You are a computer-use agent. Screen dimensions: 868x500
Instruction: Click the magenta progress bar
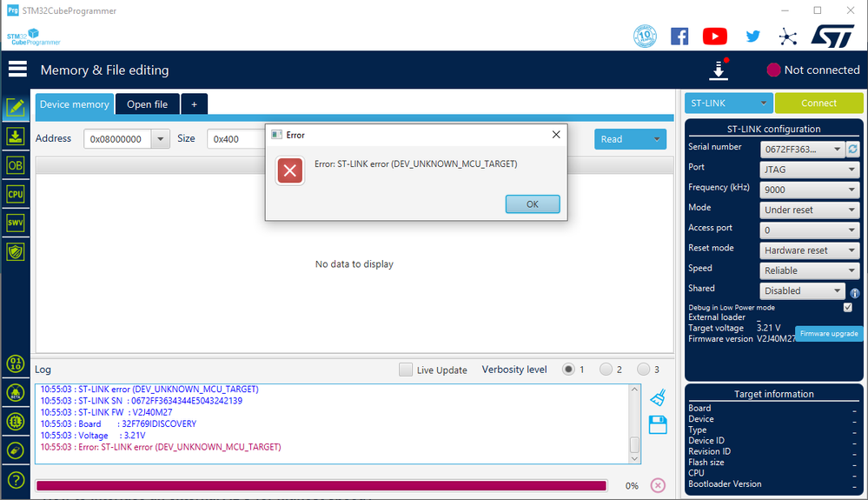[x=321, y=485]
